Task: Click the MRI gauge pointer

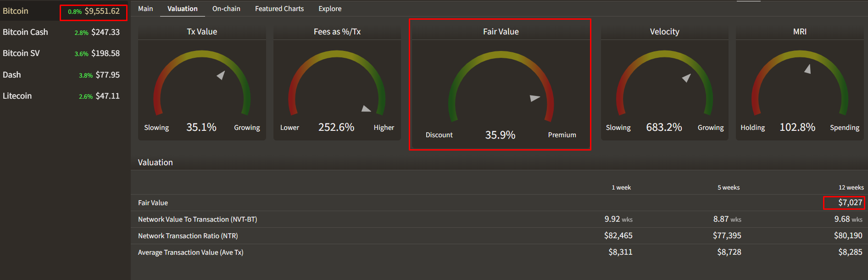Action: (808, 69)
